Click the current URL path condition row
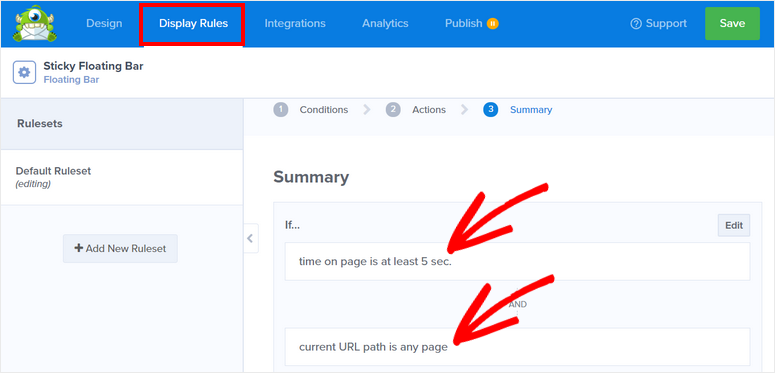 point(517,347)
